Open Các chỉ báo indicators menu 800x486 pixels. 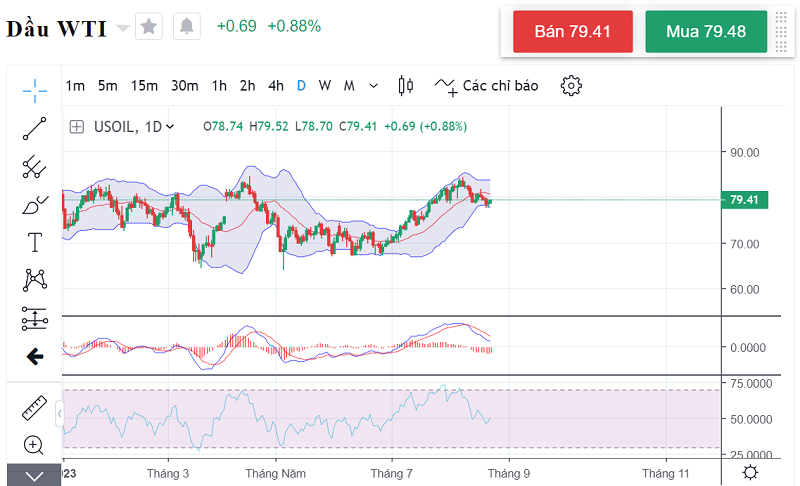pos(487,86)
